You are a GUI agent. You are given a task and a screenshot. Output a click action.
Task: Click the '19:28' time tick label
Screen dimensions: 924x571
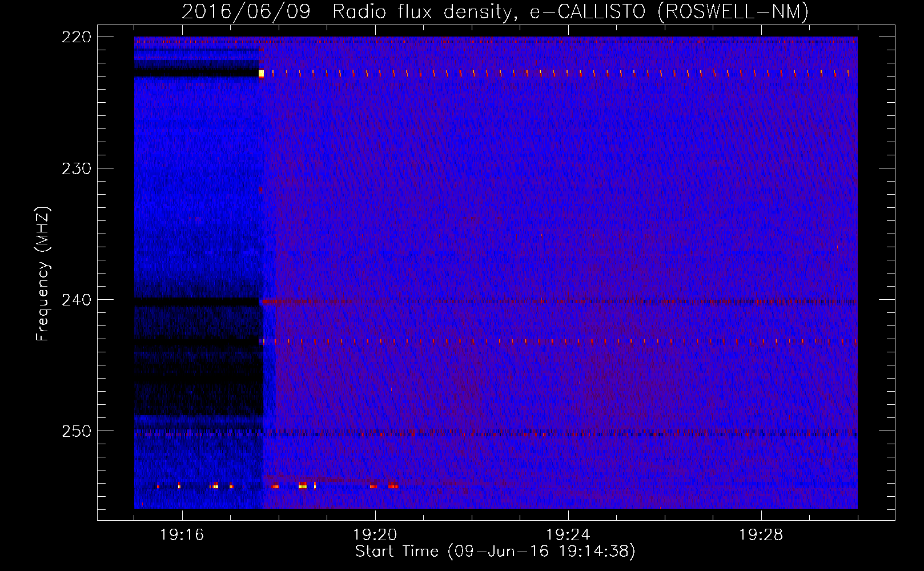coord(761,535)
